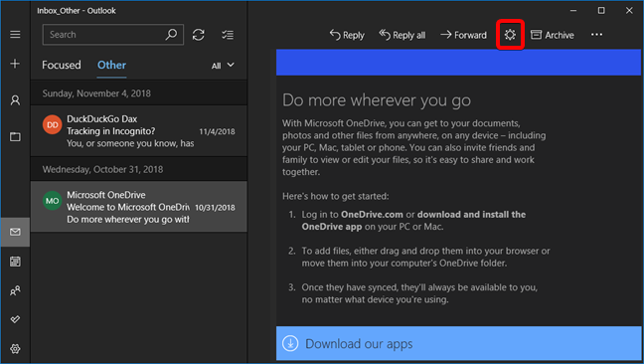
Task: Switch to Mail envelope icon
Action: click(15, 232)
